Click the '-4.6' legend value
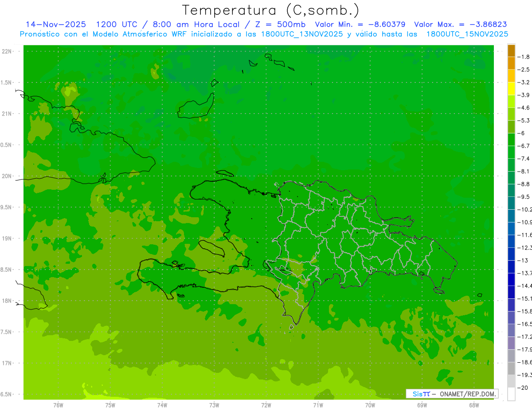Screen dimensions: 532x411 tap(524, 108)
